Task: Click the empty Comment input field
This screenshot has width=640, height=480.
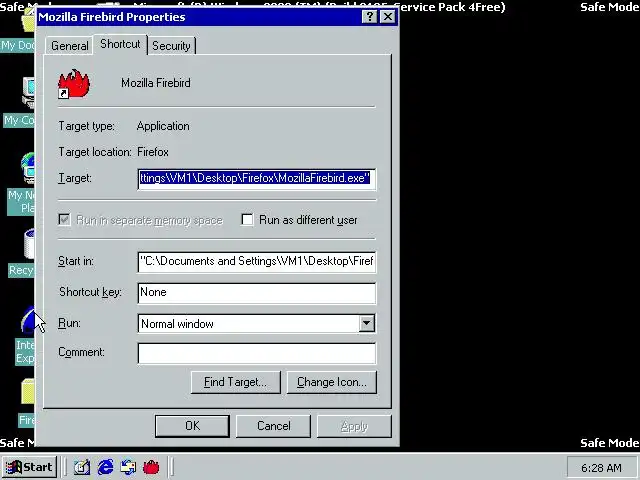Action: (257, 353)
